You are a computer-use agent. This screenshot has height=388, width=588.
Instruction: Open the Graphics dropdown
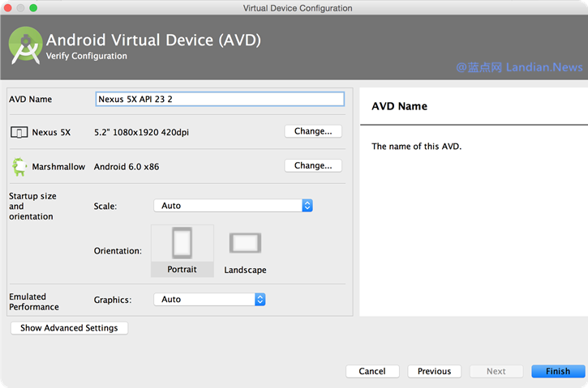pyautogui.click(x=209, y=300)
